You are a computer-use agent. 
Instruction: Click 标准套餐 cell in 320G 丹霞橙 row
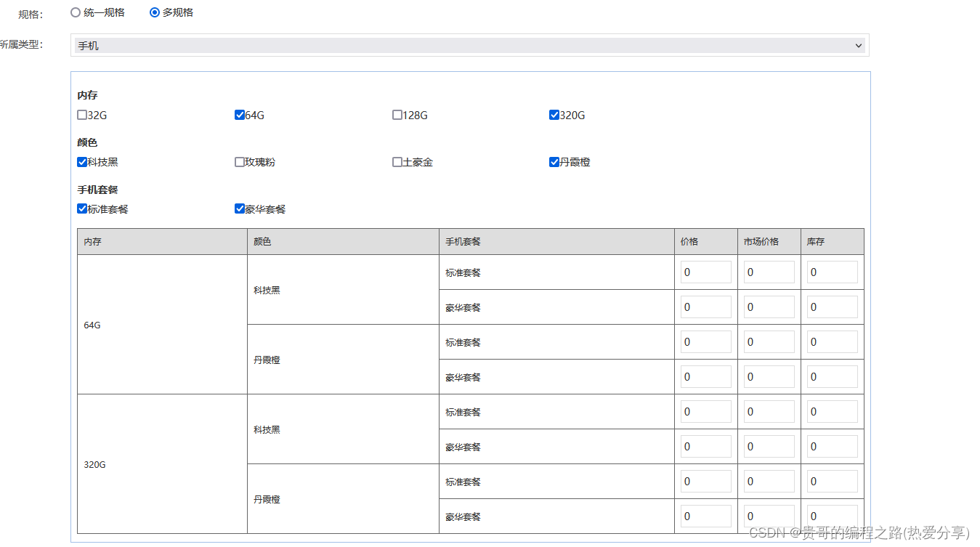tap(556, 482)
